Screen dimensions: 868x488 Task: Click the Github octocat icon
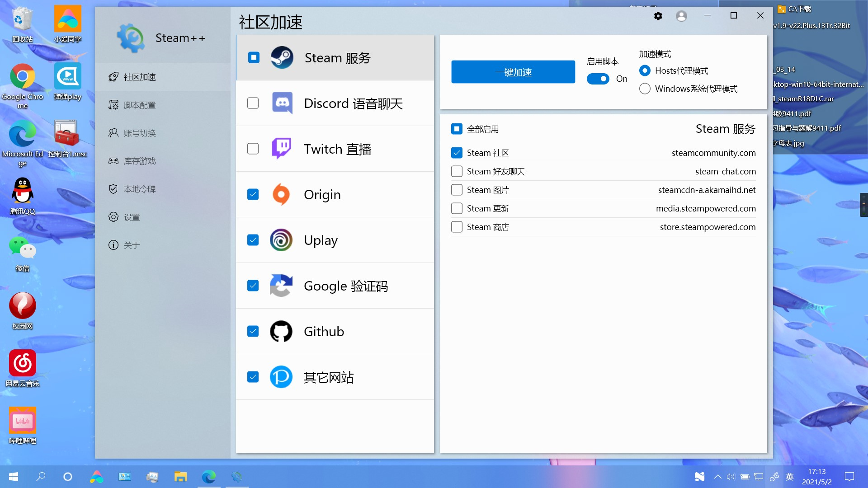[x=281, y=331]
